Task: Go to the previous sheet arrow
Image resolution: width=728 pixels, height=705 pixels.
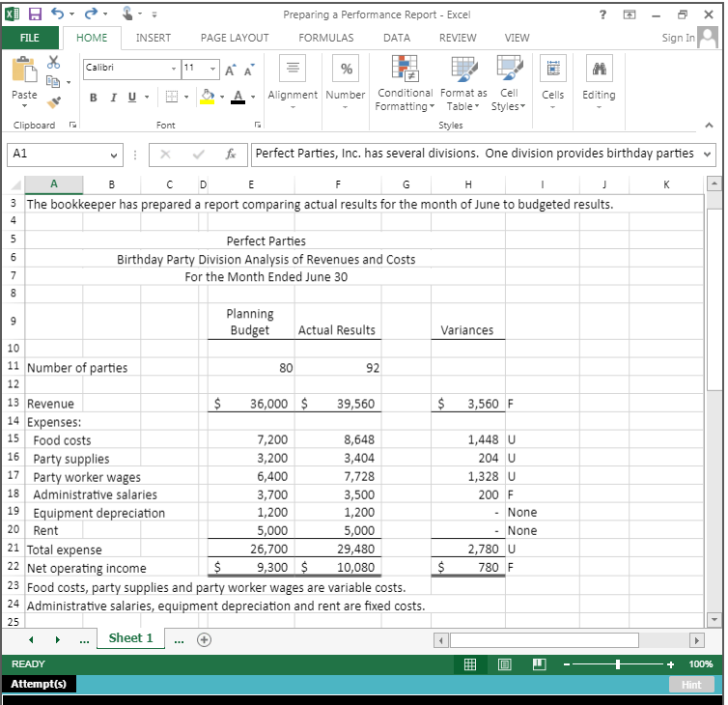Action: tap(31, 640)
